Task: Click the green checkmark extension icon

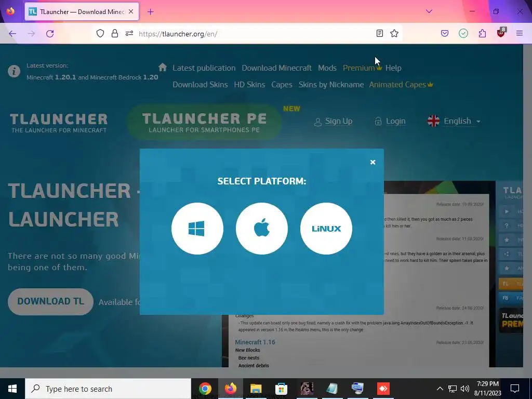Action: 463,33
